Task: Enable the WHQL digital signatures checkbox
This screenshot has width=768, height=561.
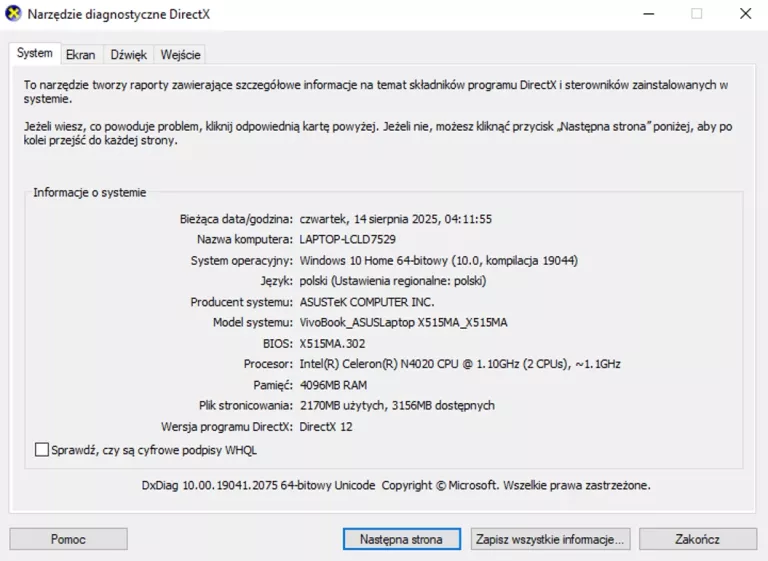Action: click(x=42, y=450)
